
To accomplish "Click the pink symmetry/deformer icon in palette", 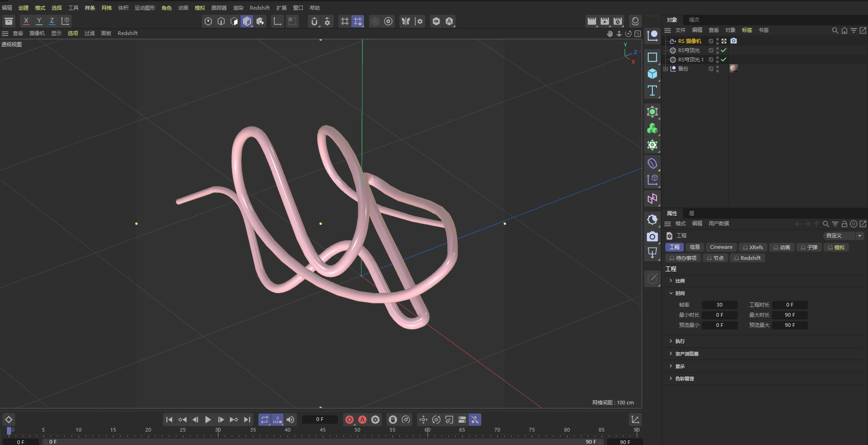I will (x=652, y=198).
